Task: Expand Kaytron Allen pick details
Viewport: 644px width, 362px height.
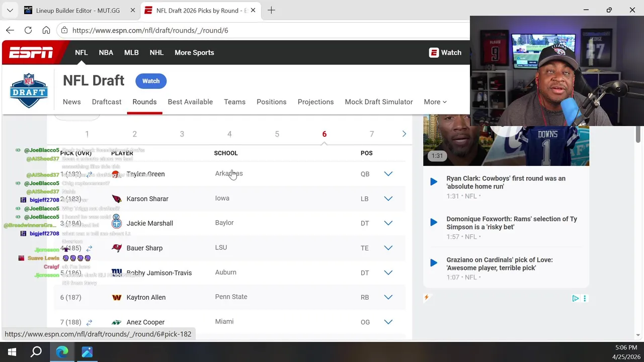Action: pos(388,297)
